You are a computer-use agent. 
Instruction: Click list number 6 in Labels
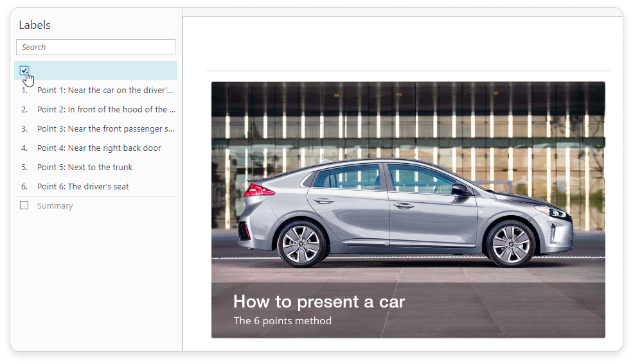(x=24, y=187)
